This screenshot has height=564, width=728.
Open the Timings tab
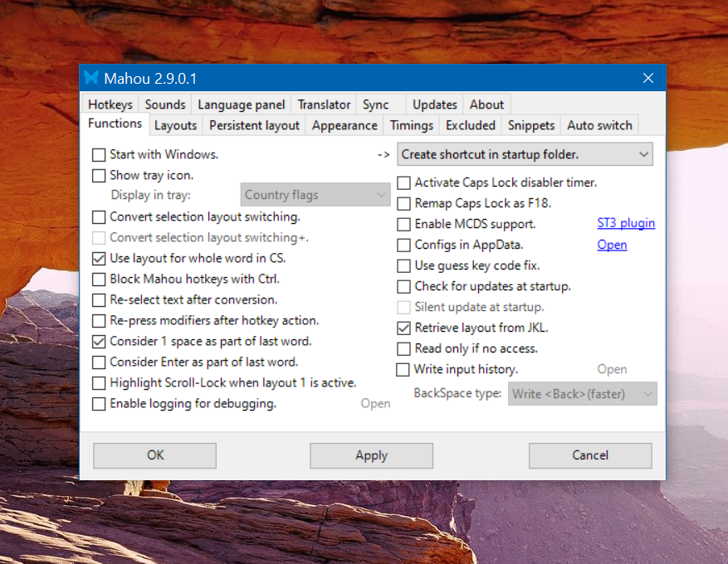tap(412, 125)
